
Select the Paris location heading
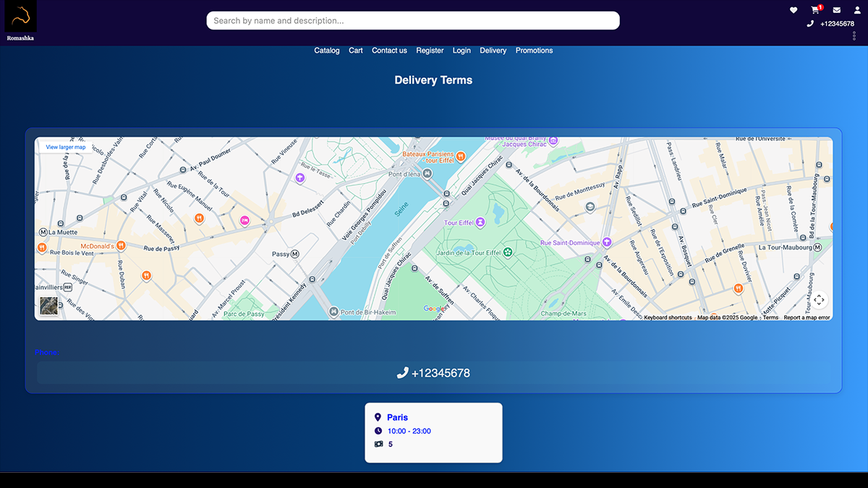(397, 417)
